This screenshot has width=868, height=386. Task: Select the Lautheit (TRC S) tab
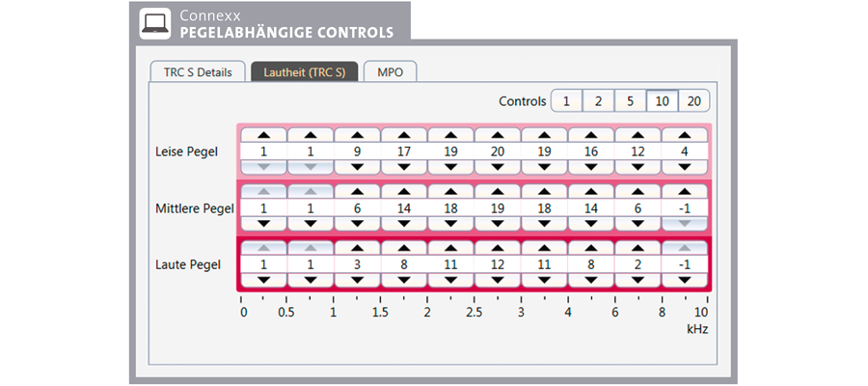(305, 72)
